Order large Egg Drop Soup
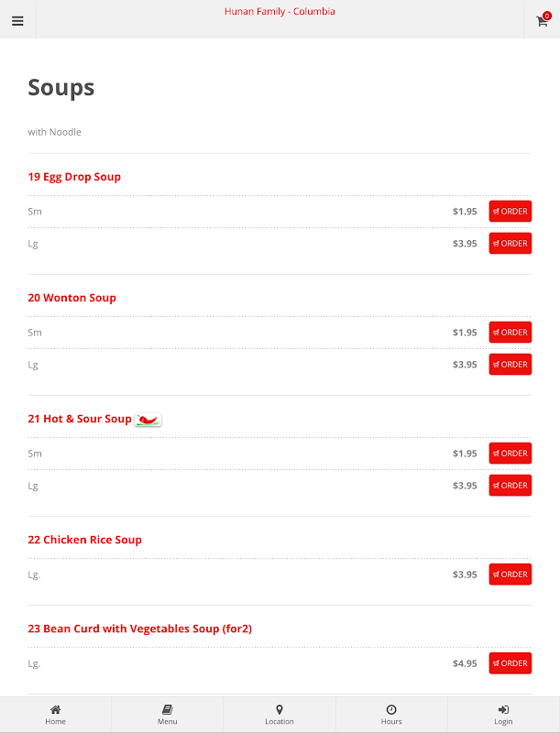Screen dimensions: 560x733 coord(510,244)
